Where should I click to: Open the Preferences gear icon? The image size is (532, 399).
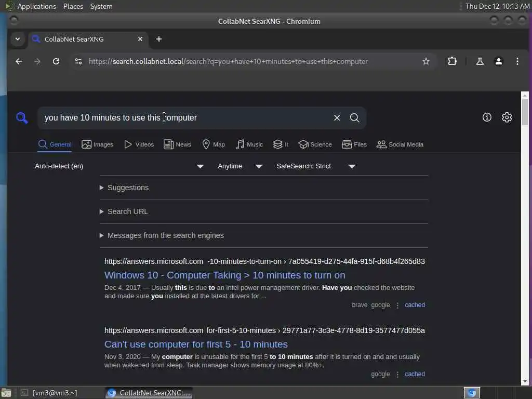tap(507, 117)
